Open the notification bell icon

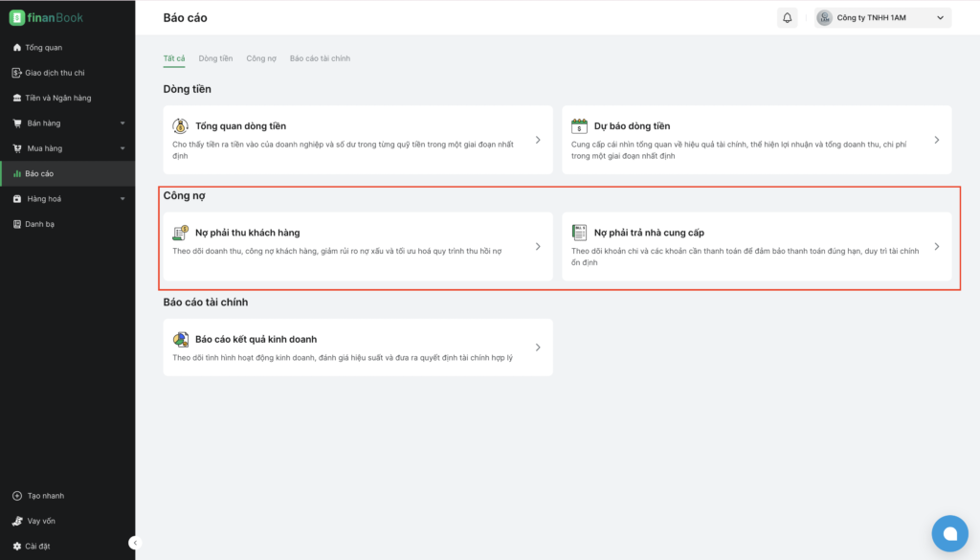point(787,17)
